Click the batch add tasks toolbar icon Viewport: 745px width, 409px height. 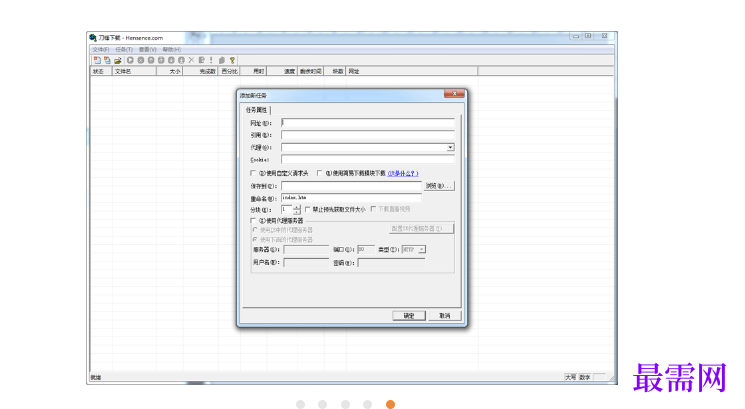[x=107, y=60]
